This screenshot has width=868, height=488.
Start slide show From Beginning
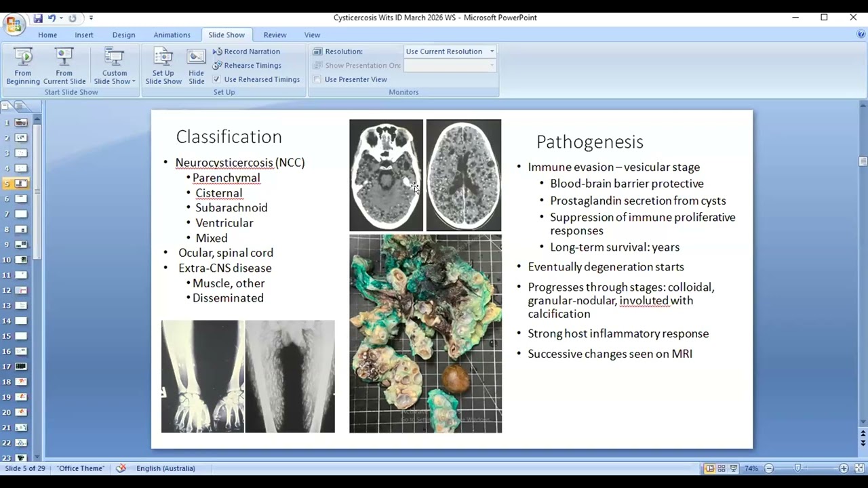coord(23,66)
